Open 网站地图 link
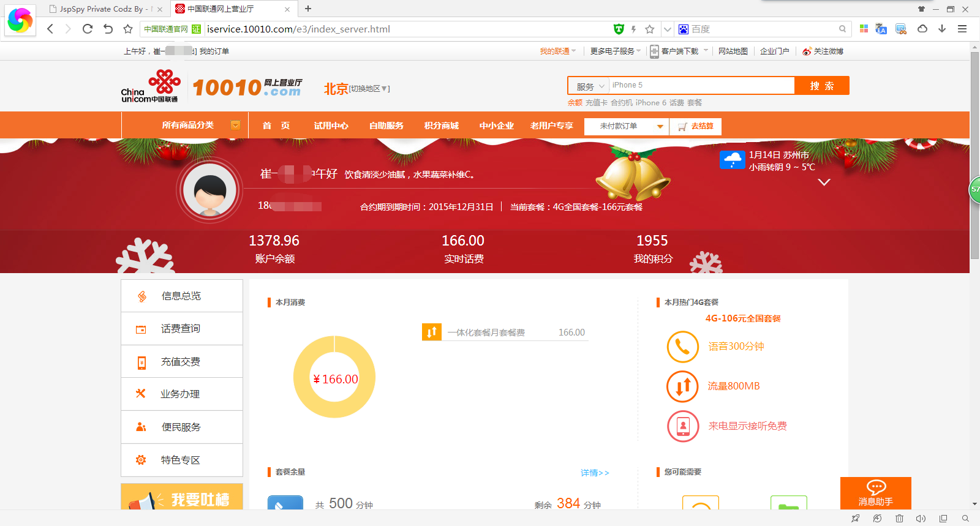The image size is (980, 526). click(x=733, y=51)
